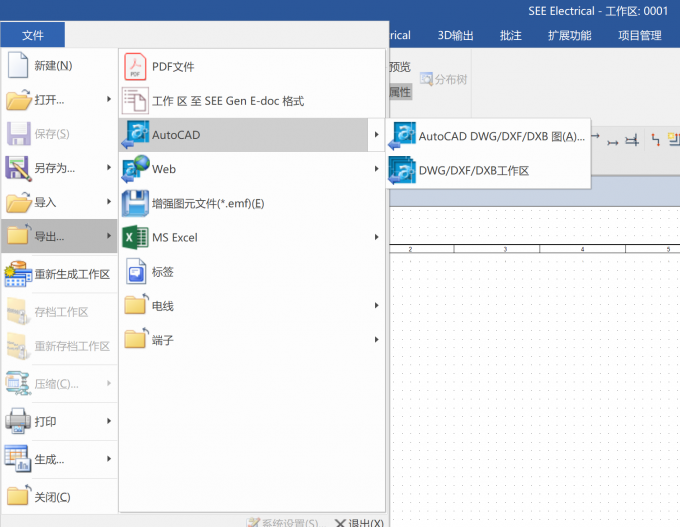The width and height of the screenshot is (680, 527).
Task: Click the 打开 open folder icon
Action: [19, 99]
